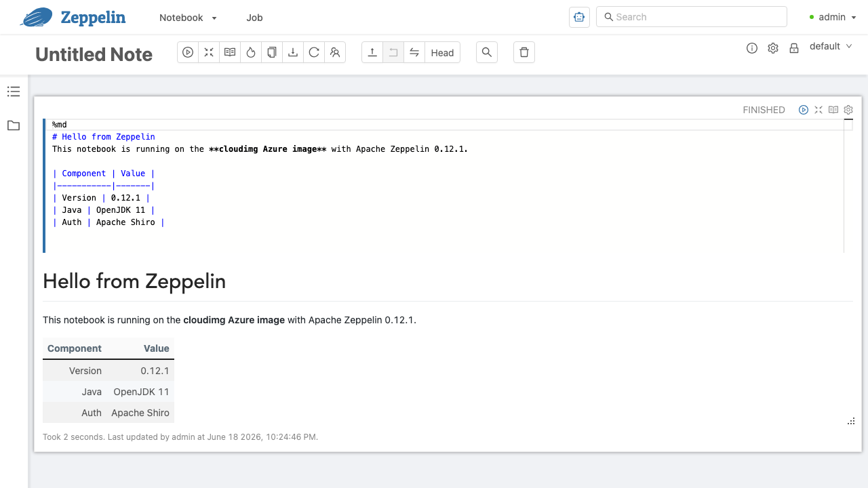
Task: Open note permissions with the lock icon
Action: pos(794,48)
